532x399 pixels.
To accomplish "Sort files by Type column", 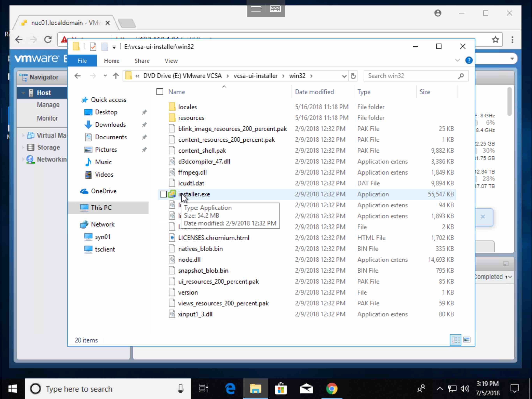I will coord(364,92).
